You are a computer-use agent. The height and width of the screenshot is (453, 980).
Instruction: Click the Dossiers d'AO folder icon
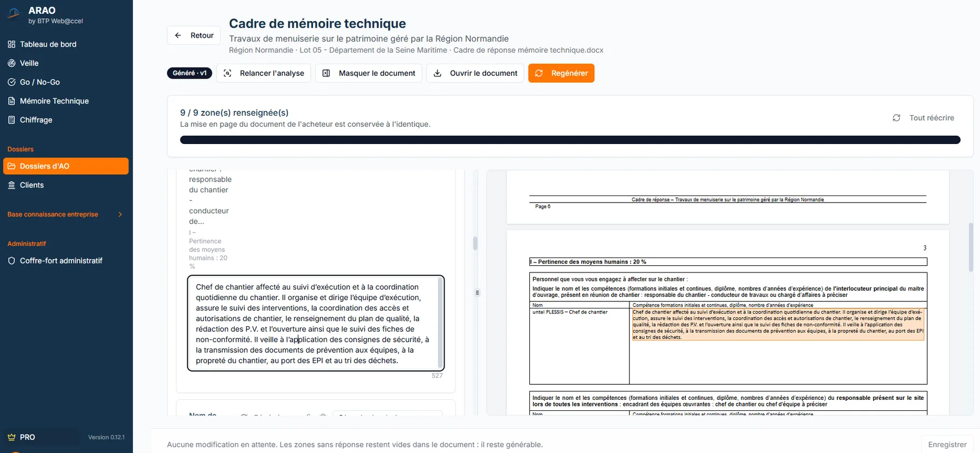[x=12, y=166]
